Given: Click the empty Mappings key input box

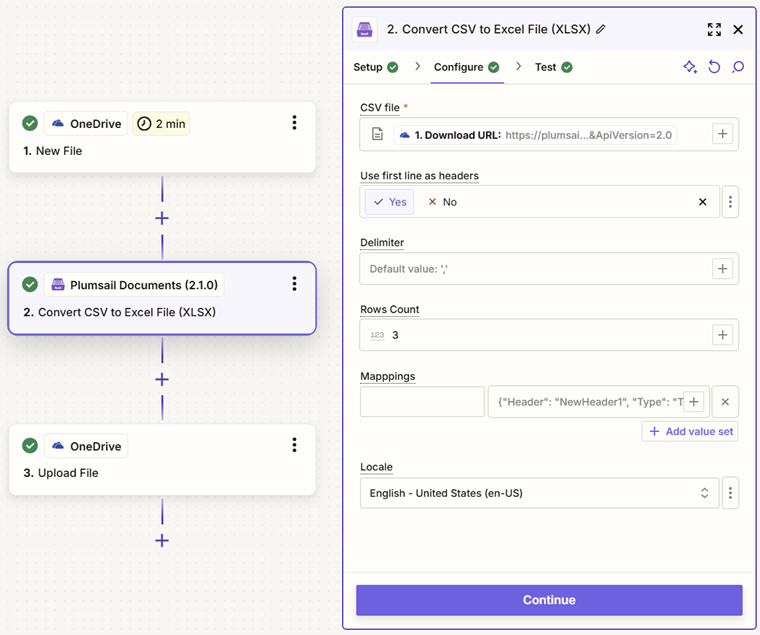Looking at the screenshot, I should click(422, 402).
